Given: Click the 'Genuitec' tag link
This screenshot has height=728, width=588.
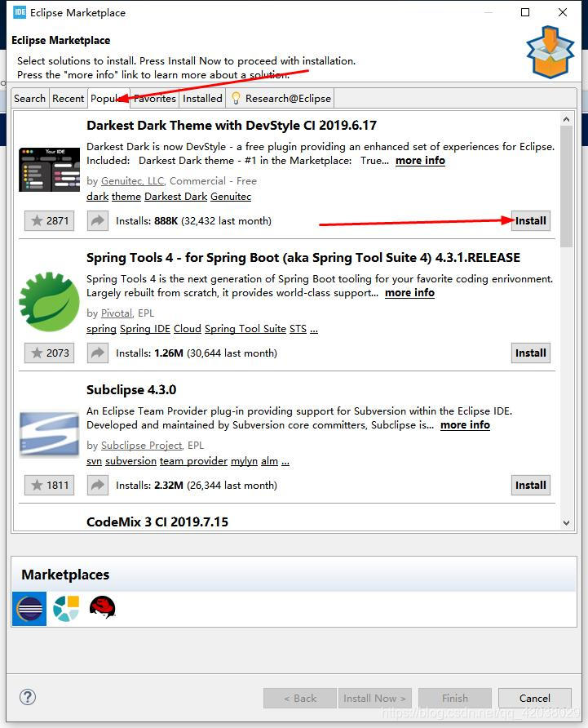Looking at the screenshot, I should tap(231, 197).
